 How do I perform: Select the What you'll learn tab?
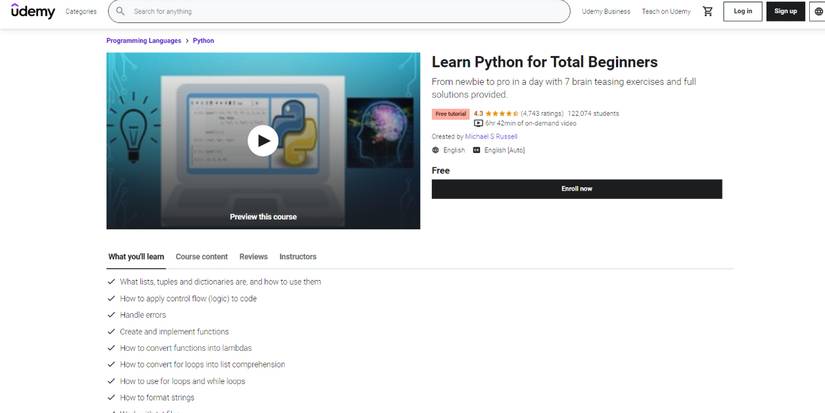136,257
